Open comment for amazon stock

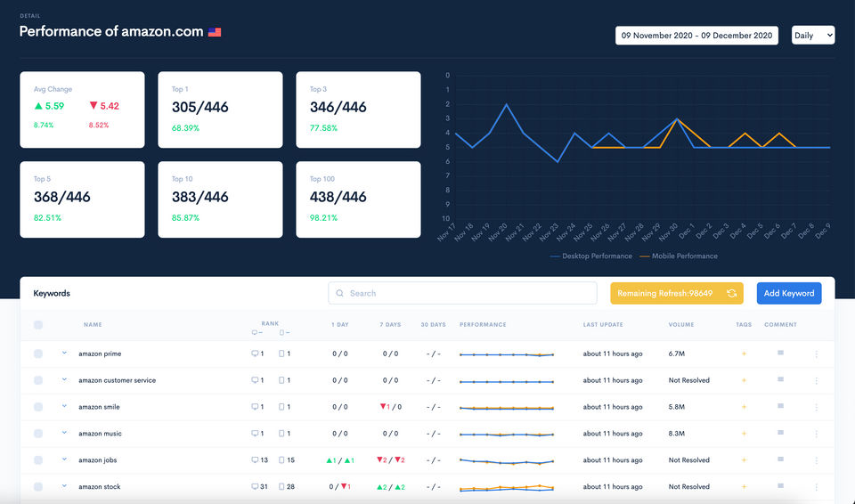click(781, 486)
